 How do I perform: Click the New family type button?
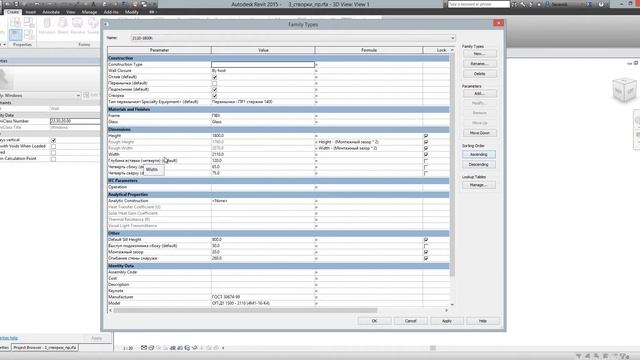coord(480,54)
